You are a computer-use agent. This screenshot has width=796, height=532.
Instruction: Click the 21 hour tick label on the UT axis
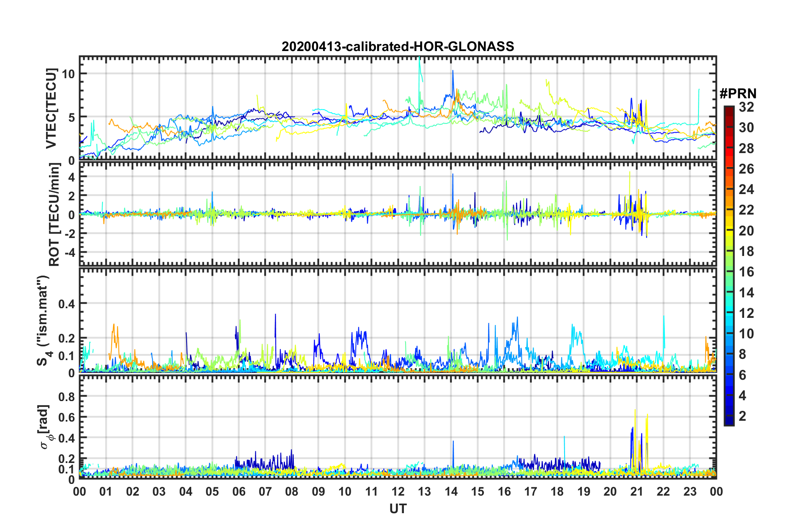(637, 491)
